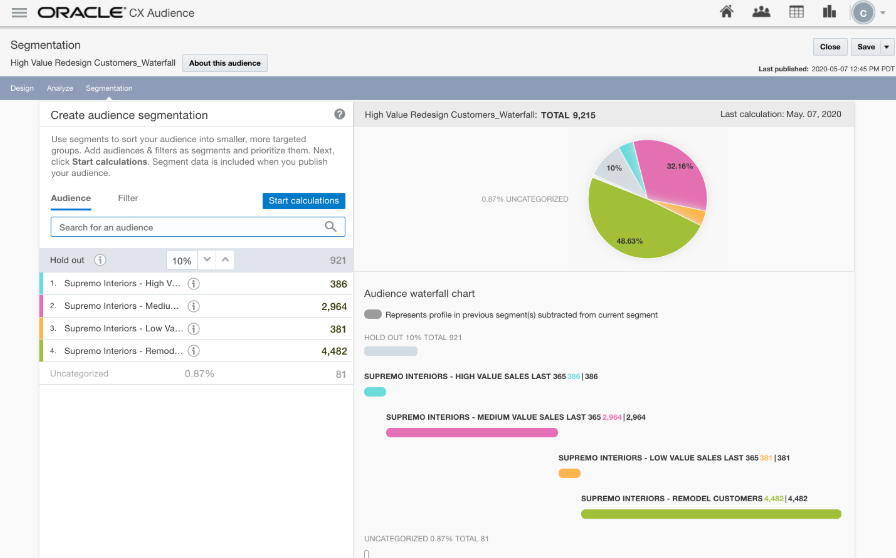Click the teal High Value waterfall bar

(375, 392)
